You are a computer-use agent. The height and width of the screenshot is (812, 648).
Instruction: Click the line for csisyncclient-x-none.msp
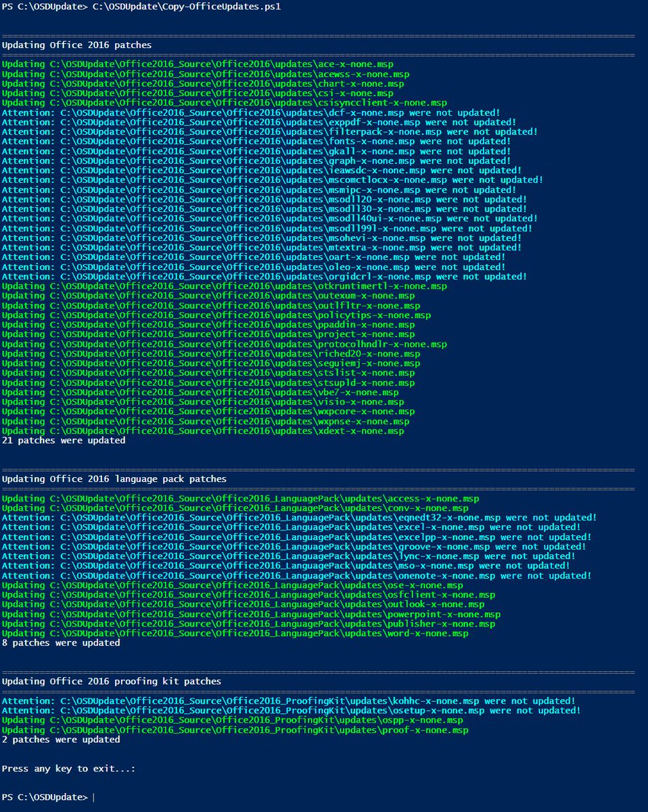[225, 103]
